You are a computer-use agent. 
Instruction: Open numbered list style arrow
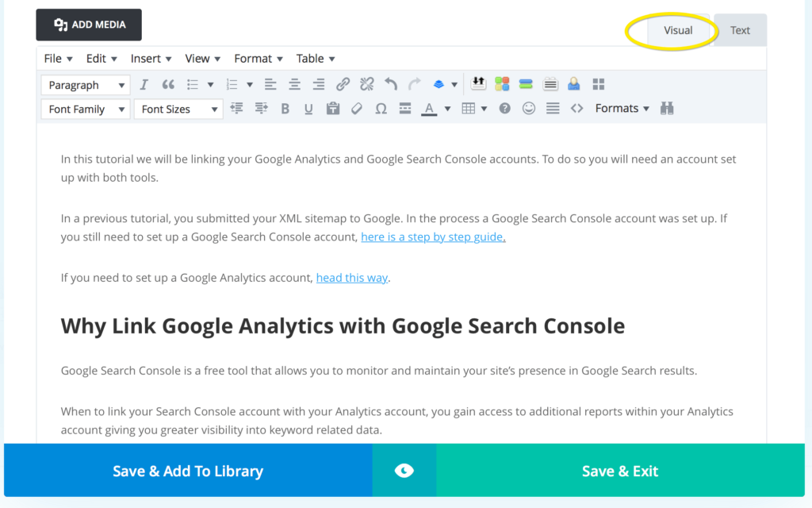click(x=250, y=85)
